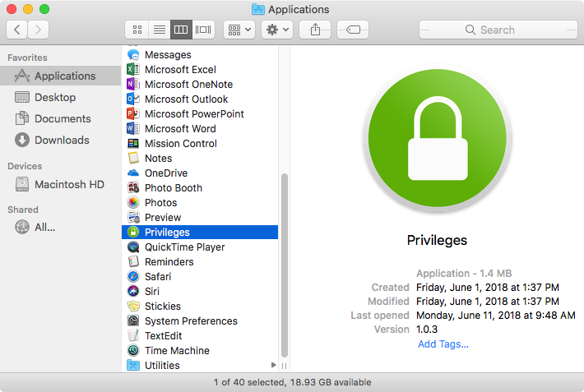Click the Microsoft OneNote icon
584x392 pixels.
tap(133, 84)
